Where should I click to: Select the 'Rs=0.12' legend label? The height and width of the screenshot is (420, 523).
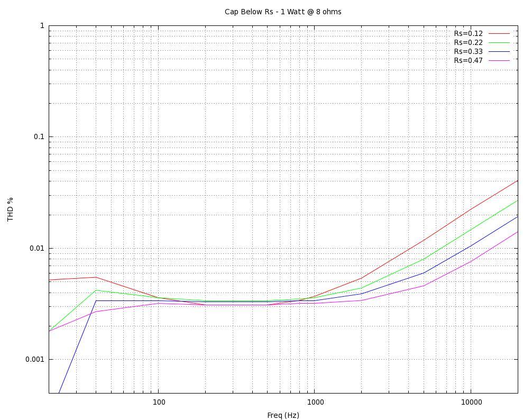pos(468,33)
